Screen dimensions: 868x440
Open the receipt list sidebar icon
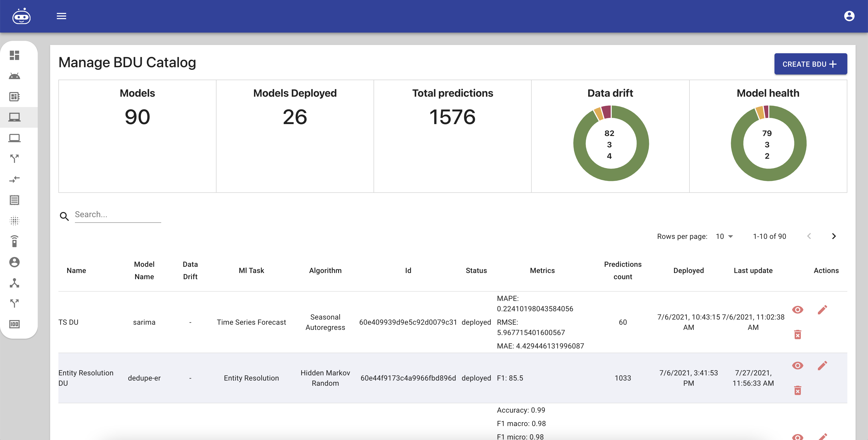pyautogui.click(x=14, y=200)
